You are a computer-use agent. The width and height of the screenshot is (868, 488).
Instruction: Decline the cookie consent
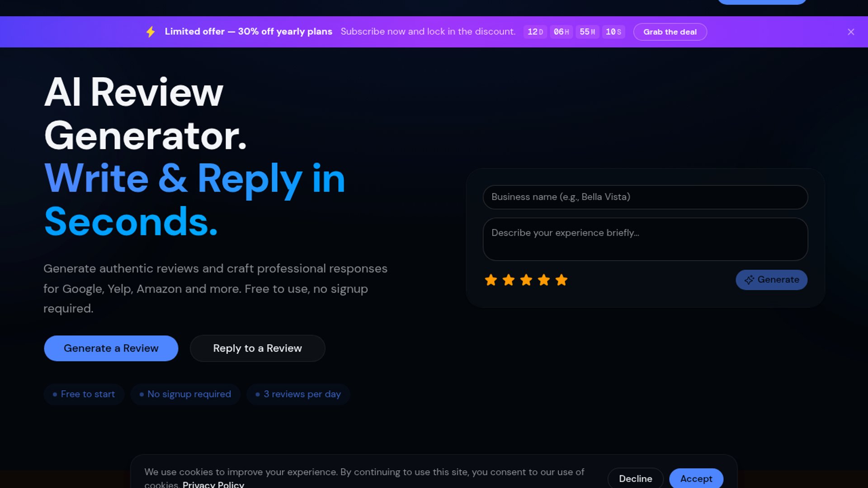(x=635, y=479)
